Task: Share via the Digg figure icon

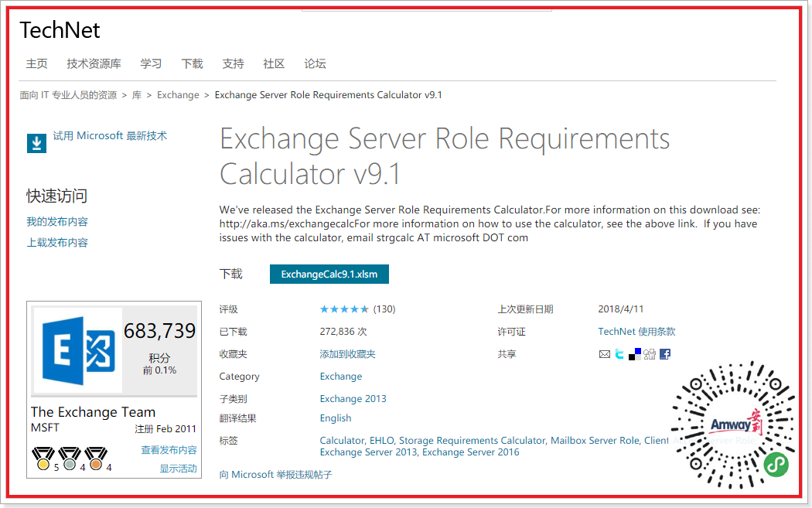Action: 650,354
